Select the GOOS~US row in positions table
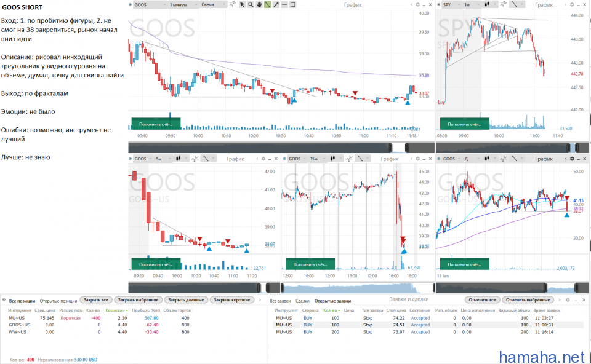This screenshot has height=364, width=591. 100,325
